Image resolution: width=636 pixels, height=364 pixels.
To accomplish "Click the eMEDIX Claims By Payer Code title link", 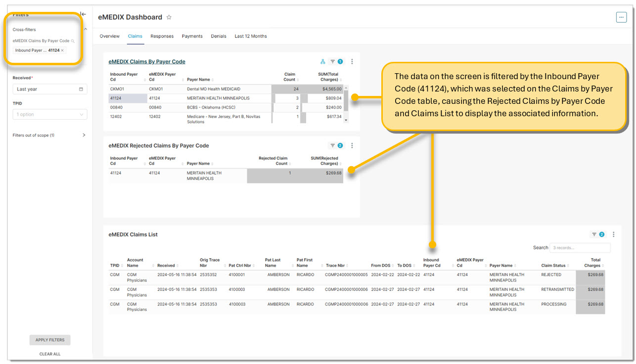I will click(147, 62).
